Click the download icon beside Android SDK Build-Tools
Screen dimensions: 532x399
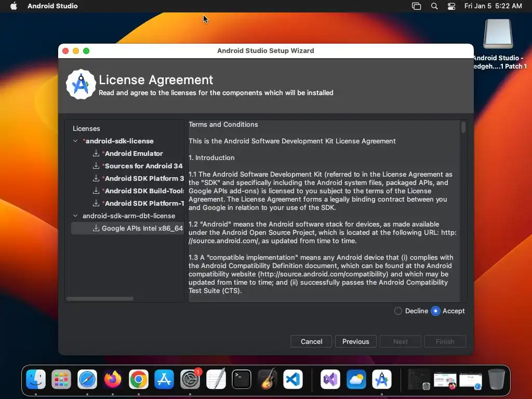[96, 191]
